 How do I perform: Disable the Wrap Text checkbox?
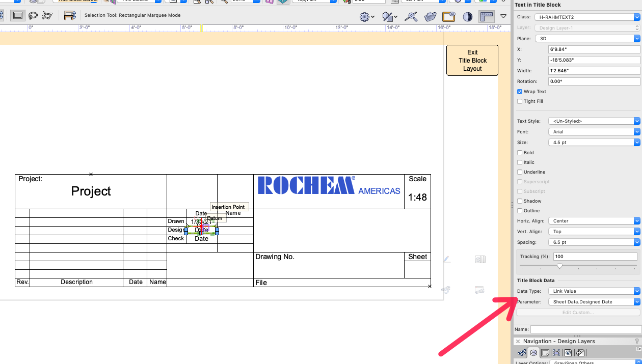(520, 91)
